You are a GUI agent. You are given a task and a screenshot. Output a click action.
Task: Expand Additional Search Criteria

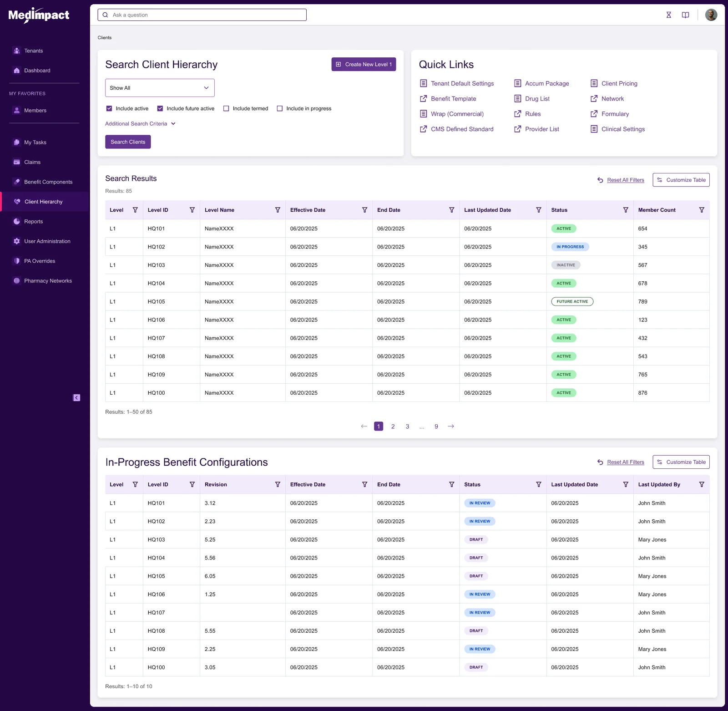pos(140,124)
